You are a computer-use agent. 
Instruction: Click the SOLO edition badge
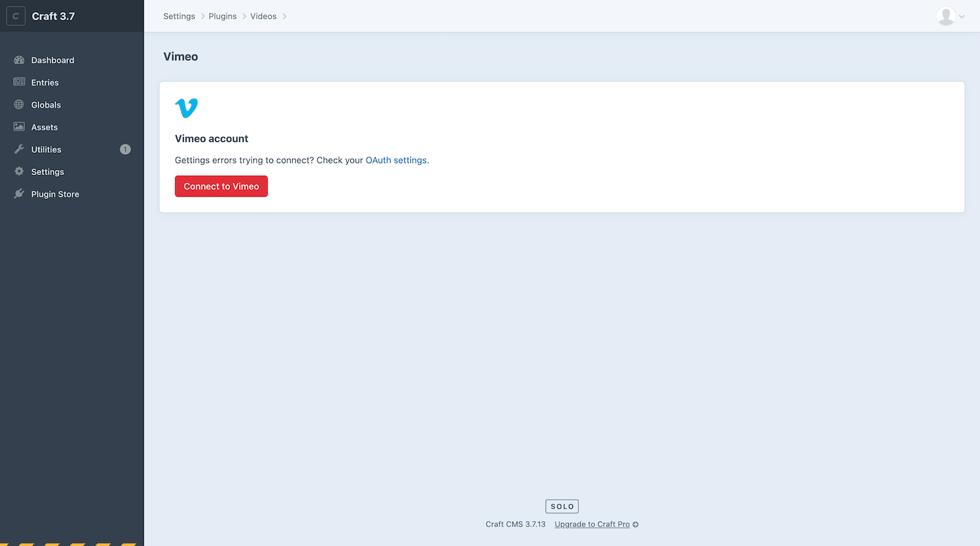[562, 506]
